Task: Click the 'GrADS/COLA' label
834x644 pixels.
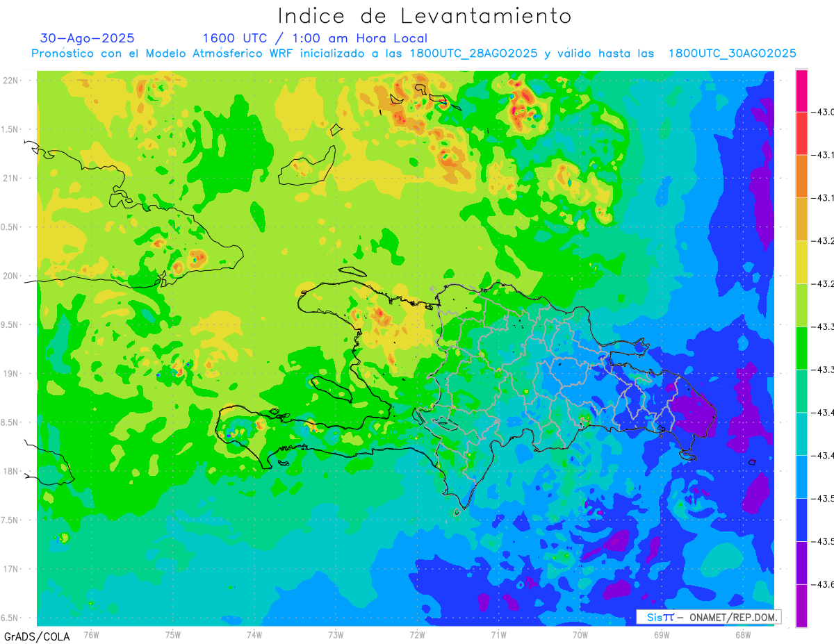Action: (x=36, y=636)
